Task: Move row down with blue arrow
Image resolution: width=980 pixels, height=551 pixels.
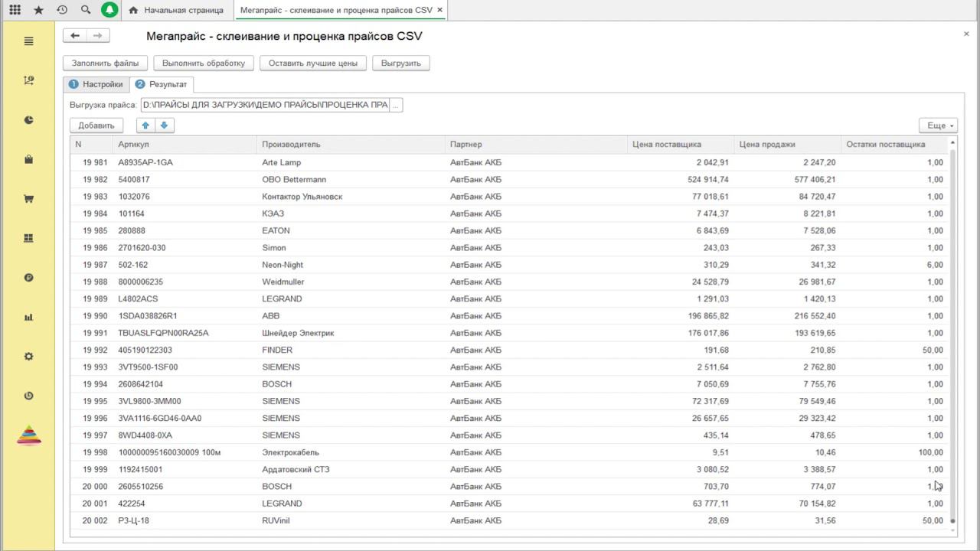Action: (164, 126)
